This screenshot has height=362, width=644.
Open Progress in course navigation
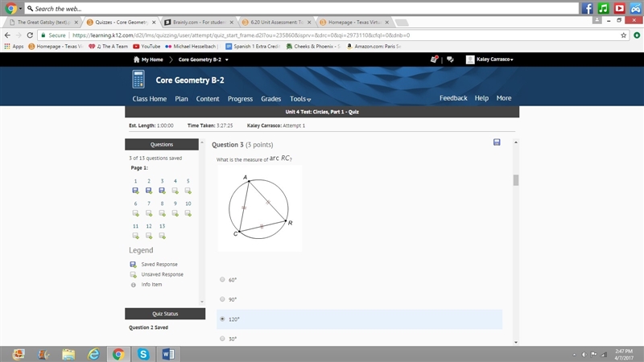(240, 99)
